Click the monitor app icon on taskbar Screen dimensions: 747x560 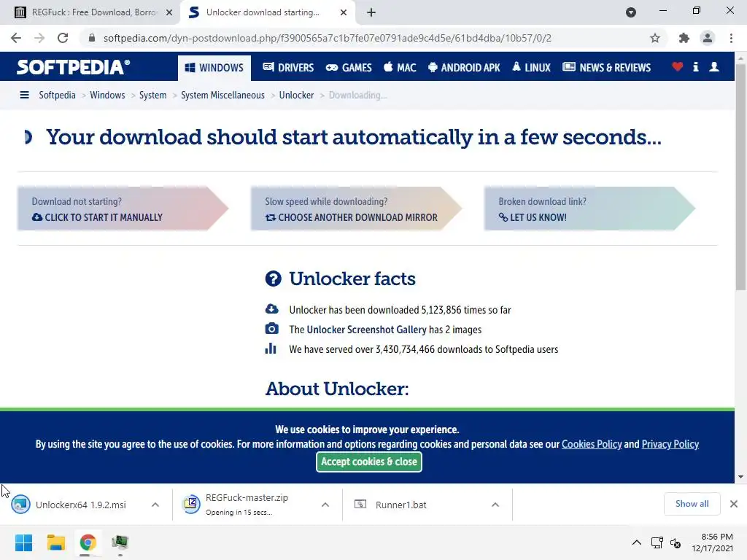(120, 542)
